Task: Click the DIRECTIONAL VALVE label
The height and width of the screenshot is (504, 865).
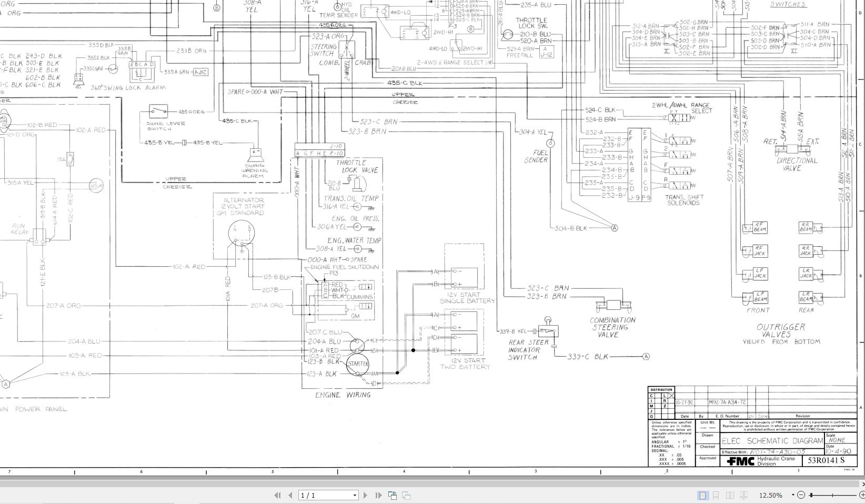Action: [796, 164]
